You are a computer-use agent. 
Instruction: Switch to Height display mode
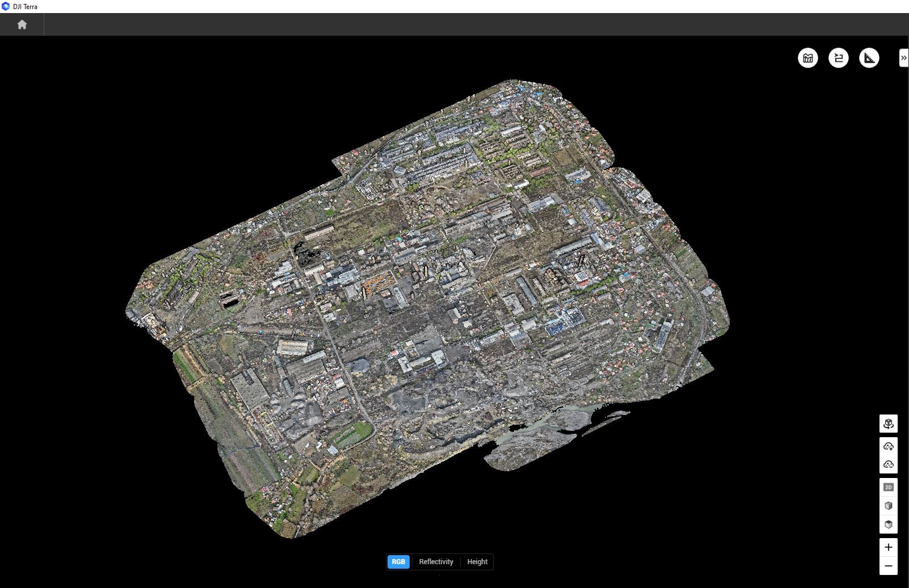pyautogui.click(x=477, y=562)
